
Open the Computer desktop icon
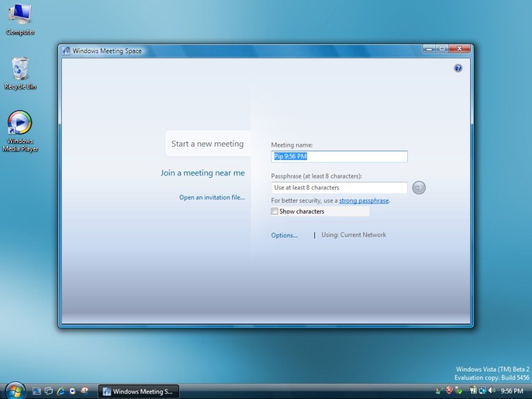pos(20,19)
